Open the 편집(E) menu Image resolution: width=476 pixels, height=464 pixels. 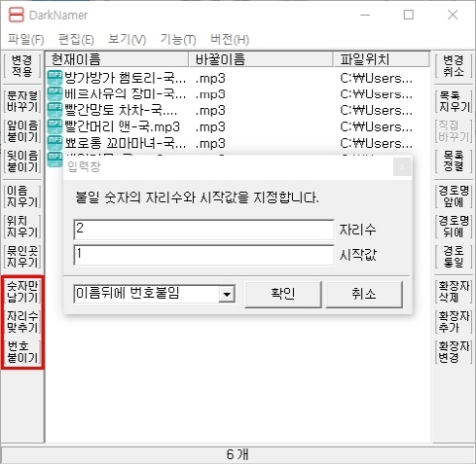pos(76,40)
